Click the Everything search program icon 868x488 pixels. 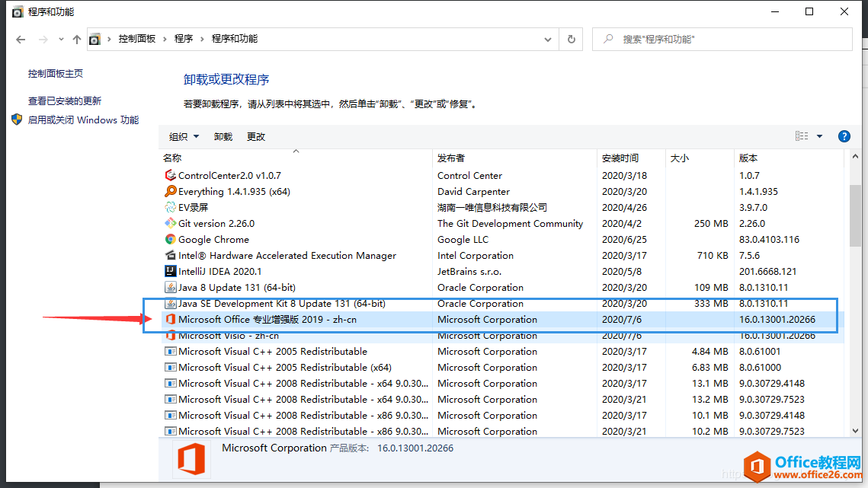(171, 191)
